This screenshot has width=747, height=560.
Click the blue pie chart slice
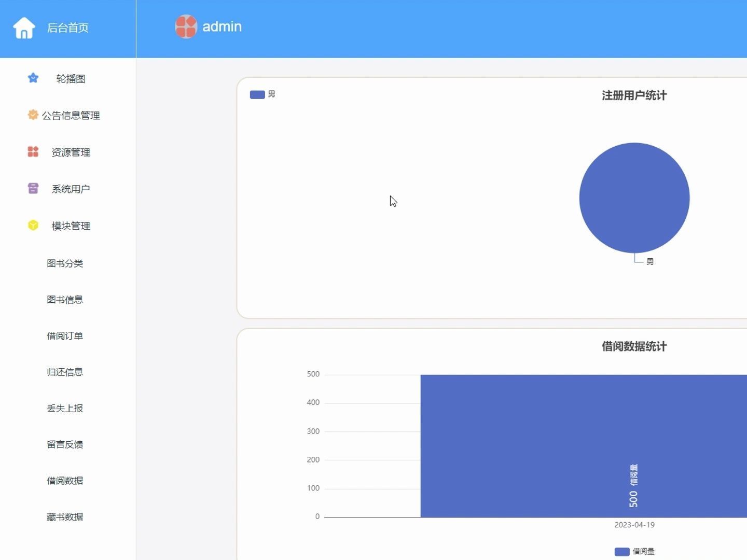tap(634, 198)
